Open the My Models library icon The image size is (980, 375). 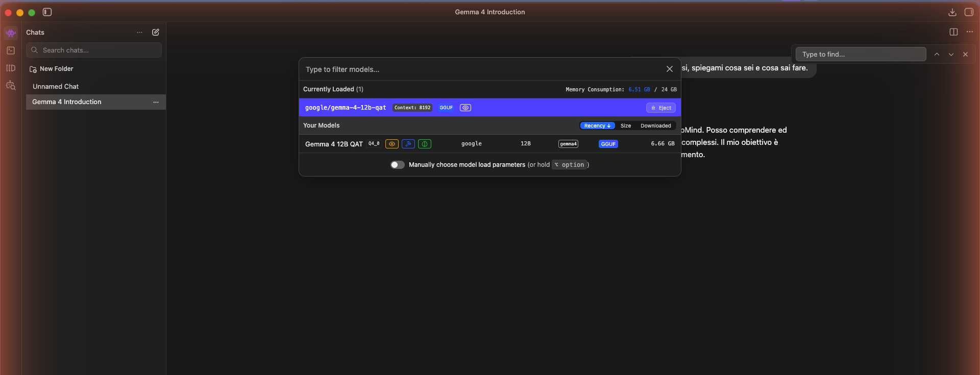[11, 68]
